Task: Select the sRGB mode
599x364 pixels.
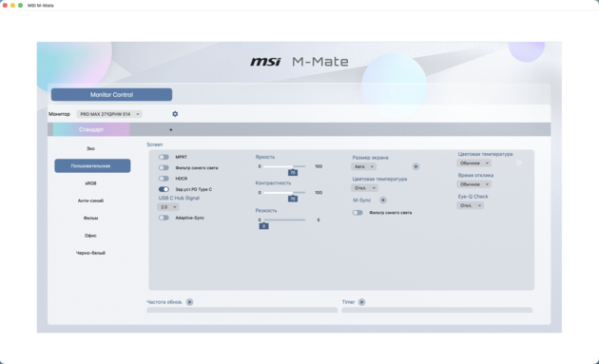Action: pos(90,183)
